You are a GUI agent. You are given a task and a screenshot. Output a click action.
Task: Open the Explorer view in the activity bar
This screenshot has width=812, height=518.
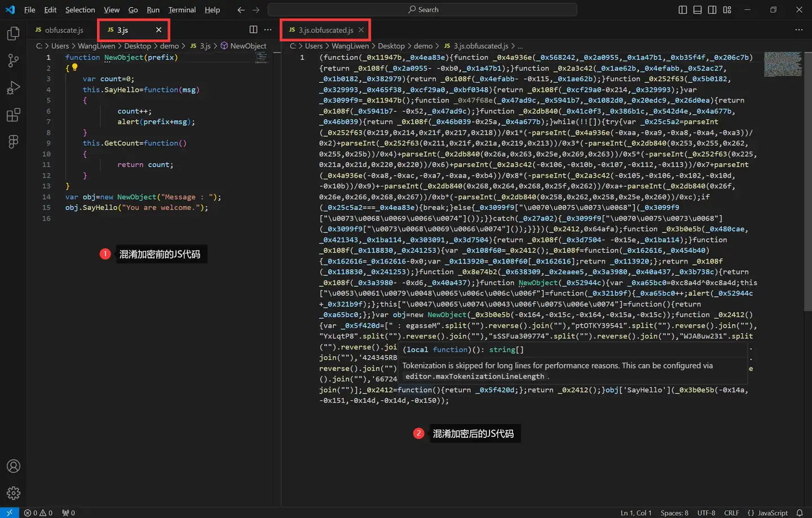tap(13, 33)
